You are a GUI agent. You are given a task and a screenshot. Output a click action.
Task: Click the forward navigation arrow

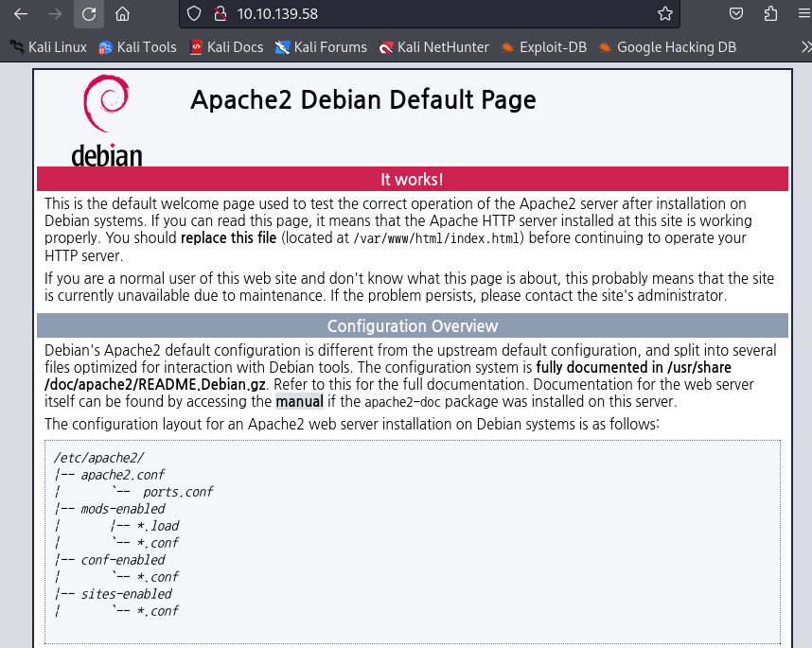click(54, 14)
